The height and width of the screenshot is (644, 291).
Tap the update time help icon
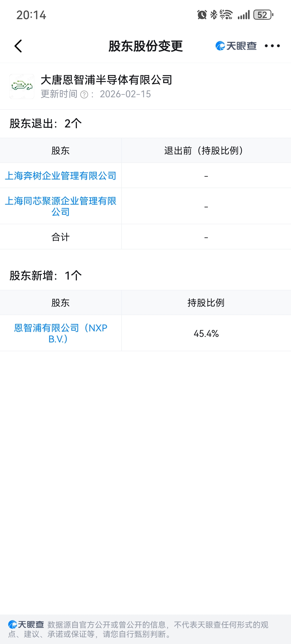pos(84,94)
